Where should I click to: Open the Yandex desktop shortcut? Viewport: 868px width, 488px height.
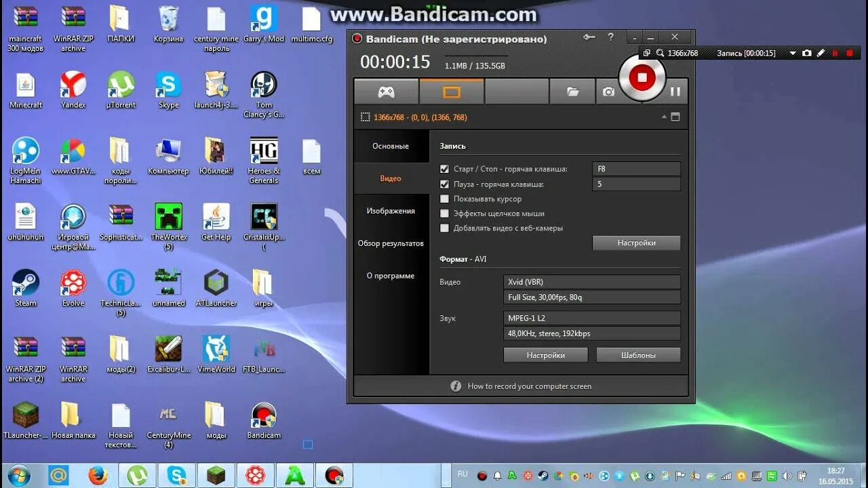[73, 91]
